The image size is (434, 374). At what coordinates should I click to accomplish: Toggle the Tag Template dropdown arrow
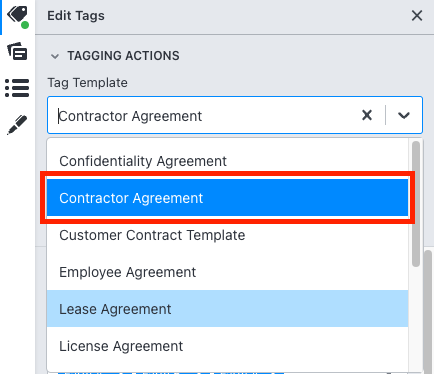click(404, 115)
